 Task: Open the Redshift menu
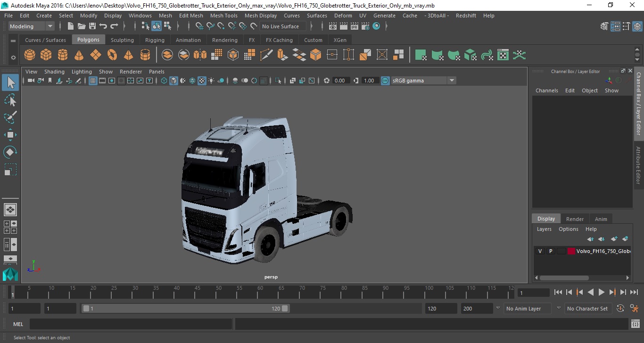[x=466, y=16]
